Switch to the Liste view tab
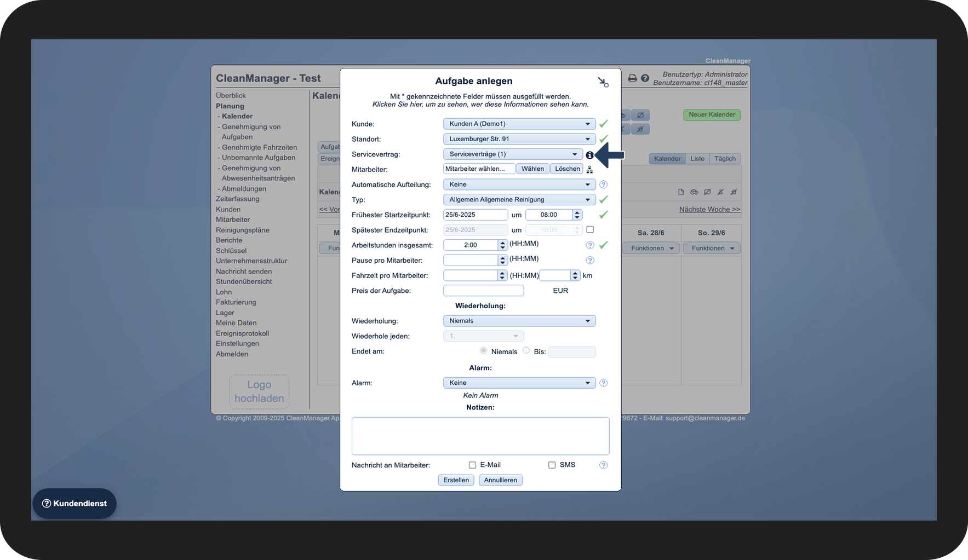Image resolution: width=968 pixels, height=560 pixels. click(x=697, y=159)
